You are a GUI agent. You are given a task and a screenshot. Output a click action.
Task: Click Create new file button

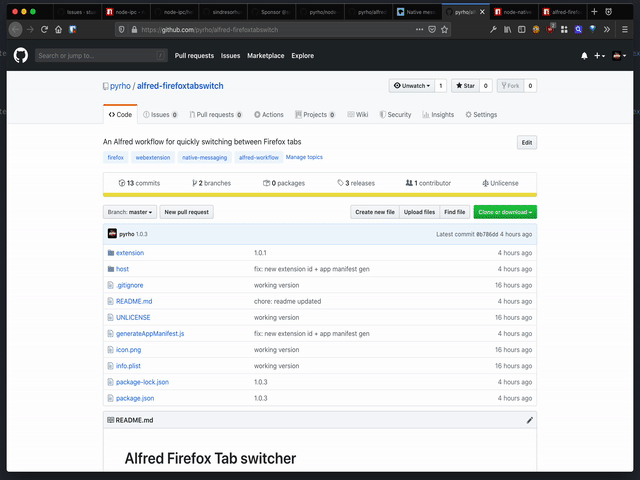coord(375,212)
